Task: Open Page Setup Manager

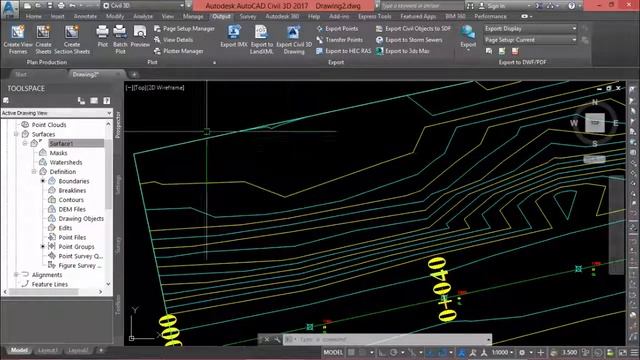Action: [184, 29]
